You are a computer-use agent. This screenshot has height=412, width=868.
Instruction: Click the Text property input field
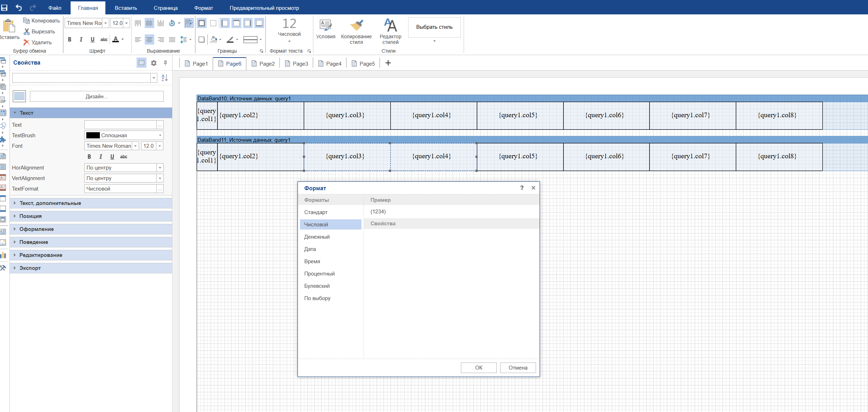(120, 125)
